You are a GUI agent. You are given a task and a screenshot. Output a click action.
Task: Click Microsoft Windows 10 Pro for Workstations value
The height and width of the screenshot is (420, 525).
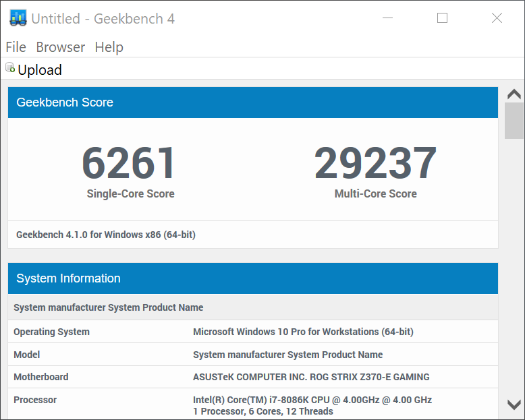[x=303, y=332]
